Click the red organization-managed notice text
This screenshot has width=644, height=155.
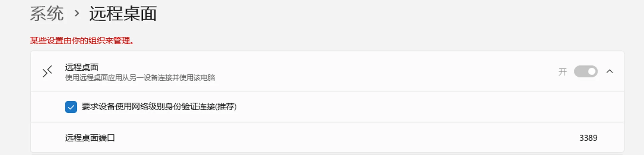tap(82, 41)
